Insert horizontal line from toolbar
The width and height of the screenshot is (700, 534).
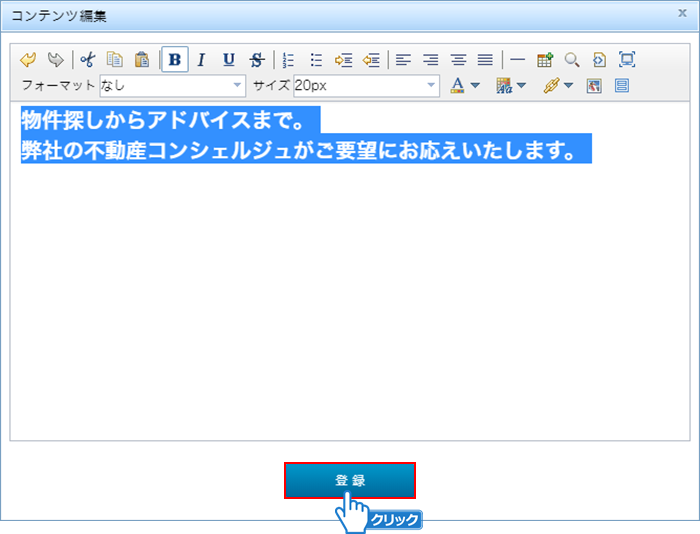[x=517, y=59]
